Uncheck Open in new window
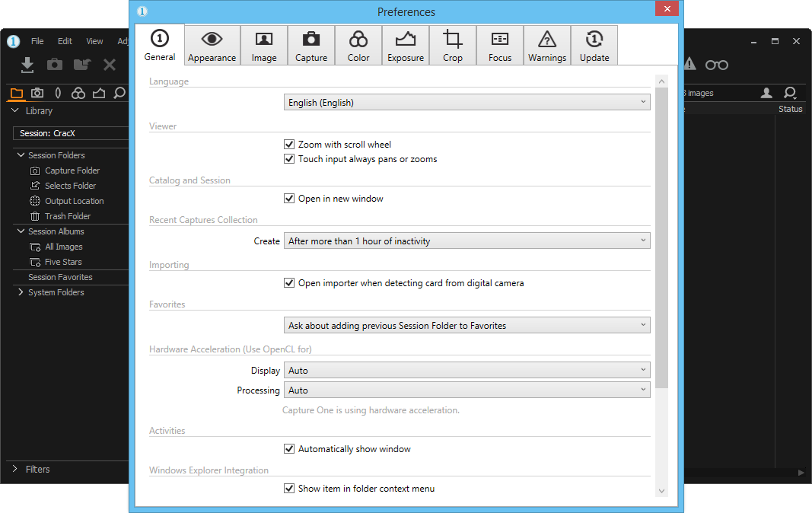Image resolution: width=812 pixels, height=513 pixels. [x=289, y=198]
